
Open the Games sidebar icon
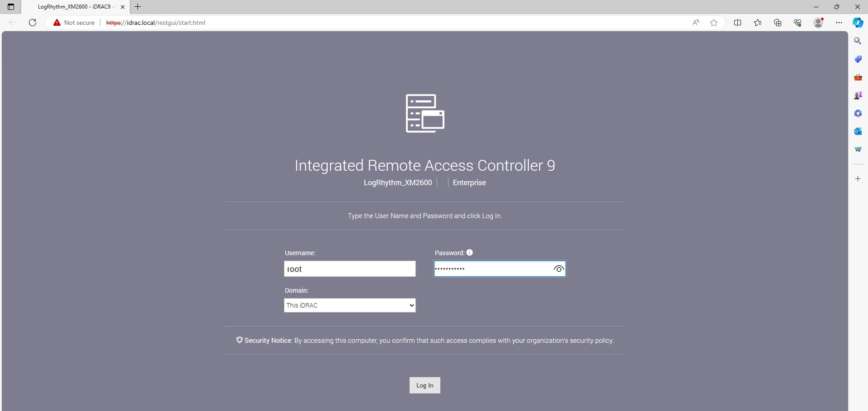pos(858,95)
